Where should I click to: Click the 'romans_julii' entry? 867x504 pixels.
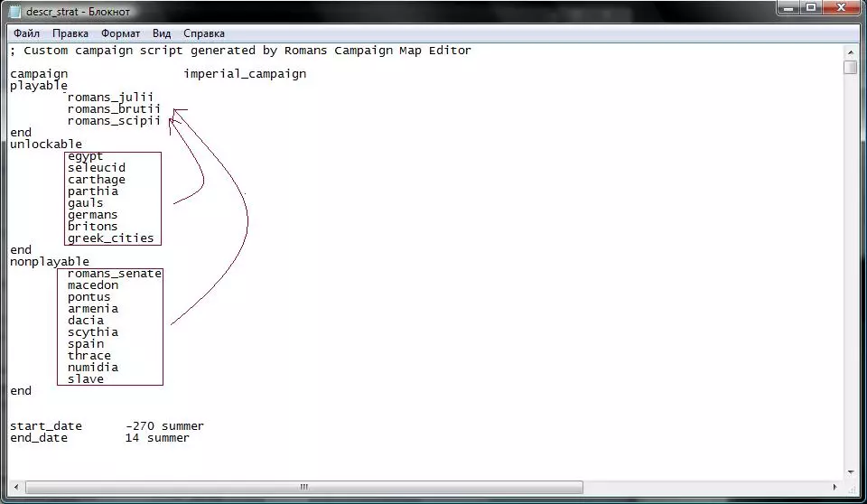click(110, 98)
